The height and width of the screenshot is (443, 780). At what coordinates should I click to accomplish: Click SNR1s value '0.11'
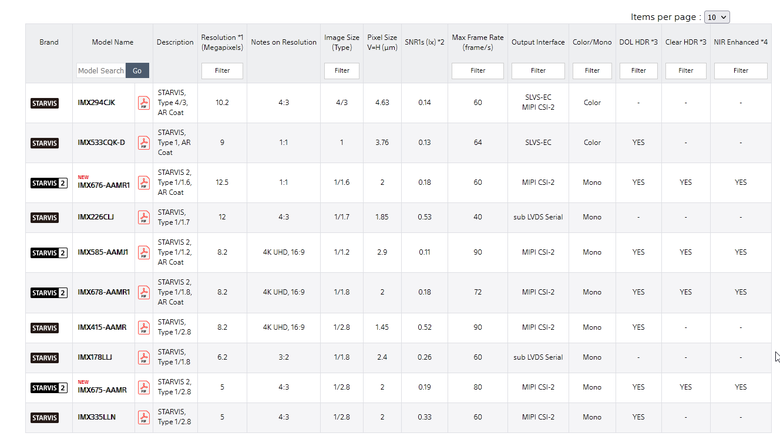424,253
